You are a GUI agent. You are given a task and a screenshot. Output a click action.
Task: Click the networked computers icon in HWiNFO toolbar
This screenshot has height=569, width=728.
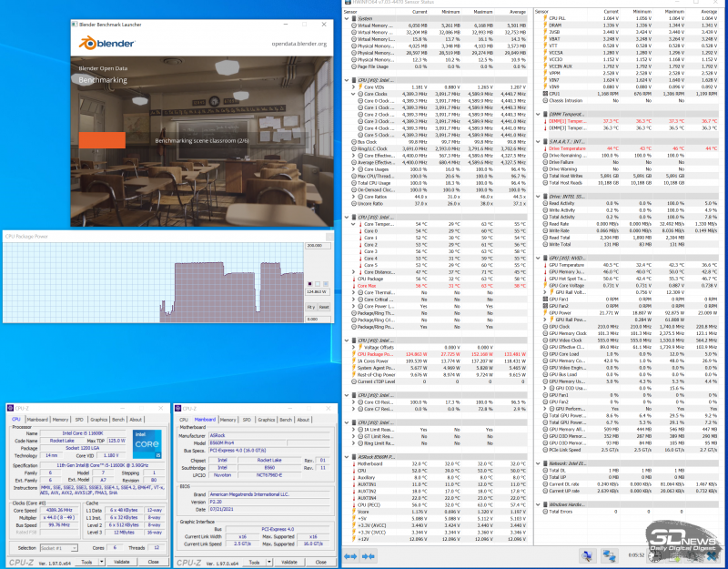tap(608, 555)
